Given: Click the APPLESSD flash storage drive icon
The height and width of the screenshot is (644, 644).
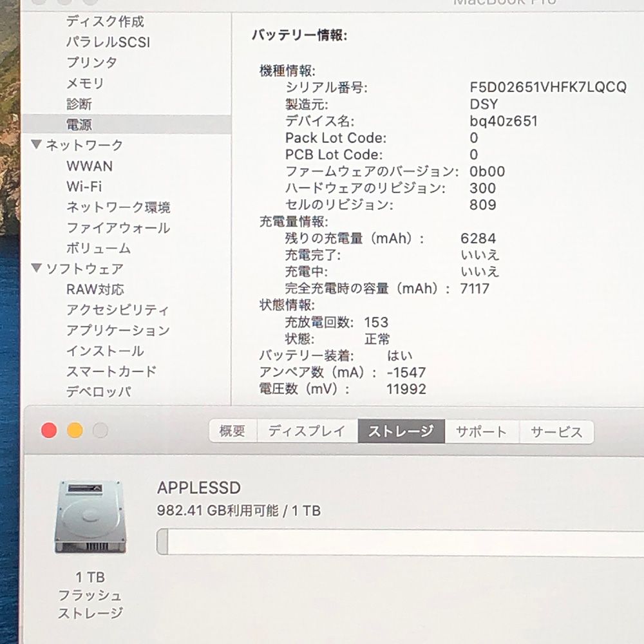Looking at the screenshot, I should pyautogui.click(x=90, y=517).
